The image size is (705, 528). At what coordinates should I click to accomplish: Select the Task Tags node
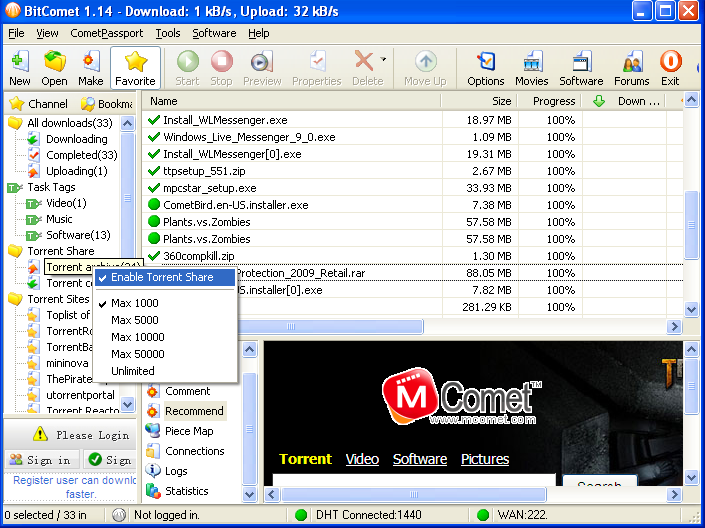pyautogui.click(x=51, y=187)
